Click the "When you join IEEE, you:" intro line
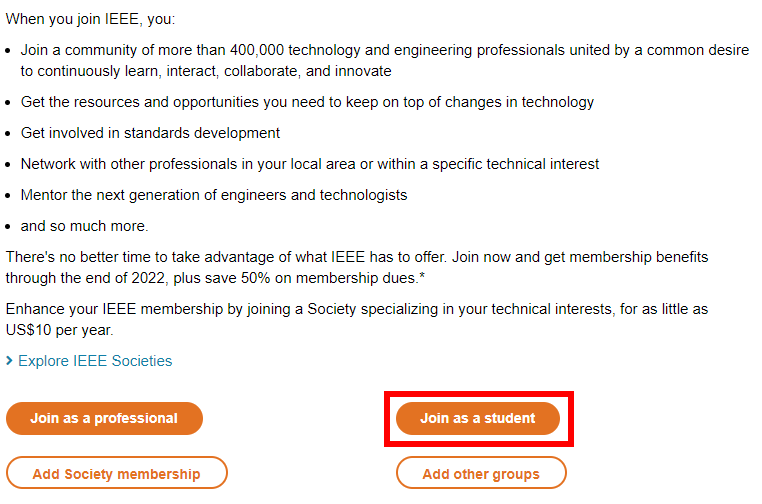 [90, 19]
